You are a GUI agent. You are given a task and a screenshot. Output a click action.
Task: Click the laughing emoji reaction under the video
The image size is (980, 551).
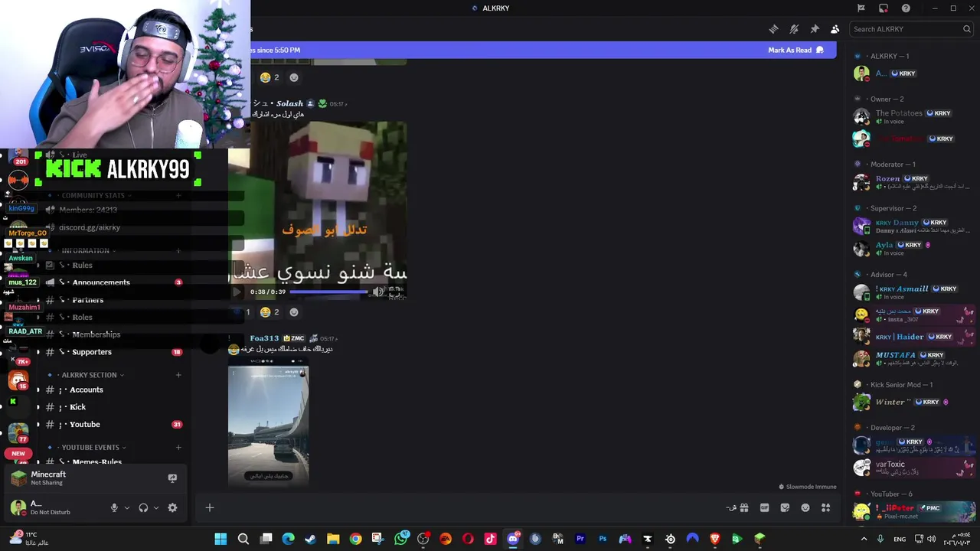point(269,312)
